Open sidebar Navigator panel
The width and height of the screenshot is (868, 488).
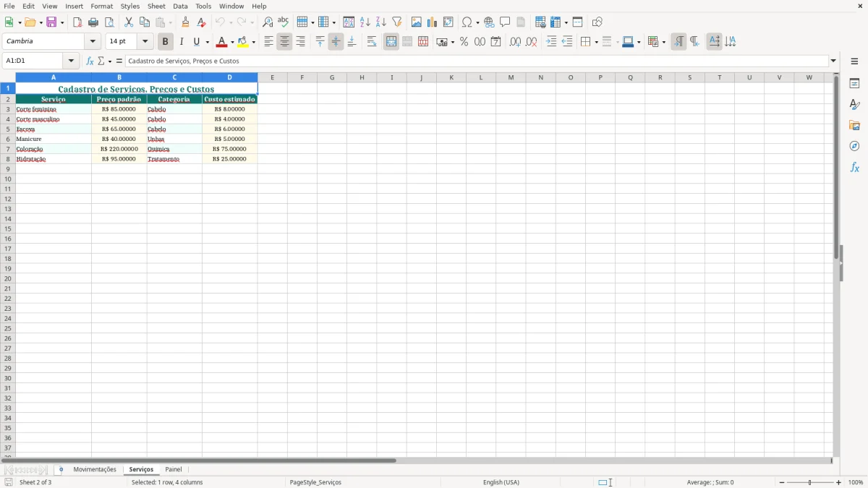pos(854,147)
